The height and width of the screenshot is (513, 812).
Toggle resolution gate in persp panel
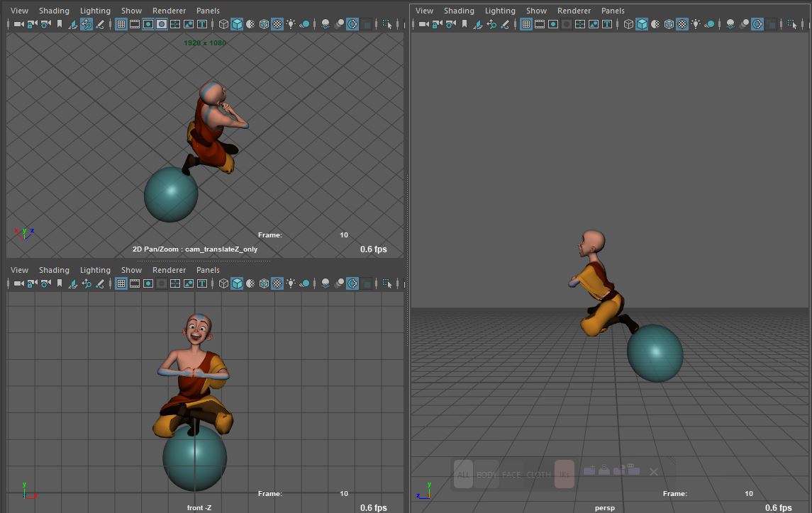pos(553,24)
